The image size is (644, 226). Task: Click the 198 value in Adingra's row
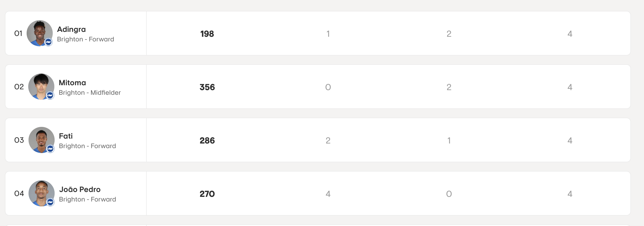207,34
